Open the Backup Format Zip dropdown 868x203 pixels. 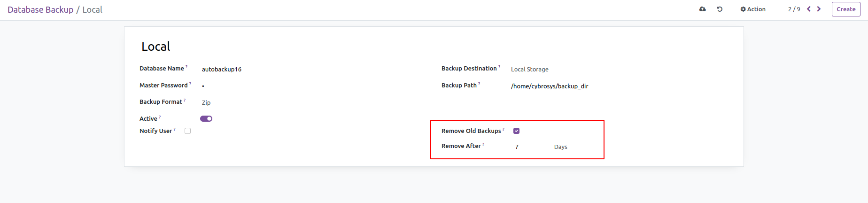206,102
